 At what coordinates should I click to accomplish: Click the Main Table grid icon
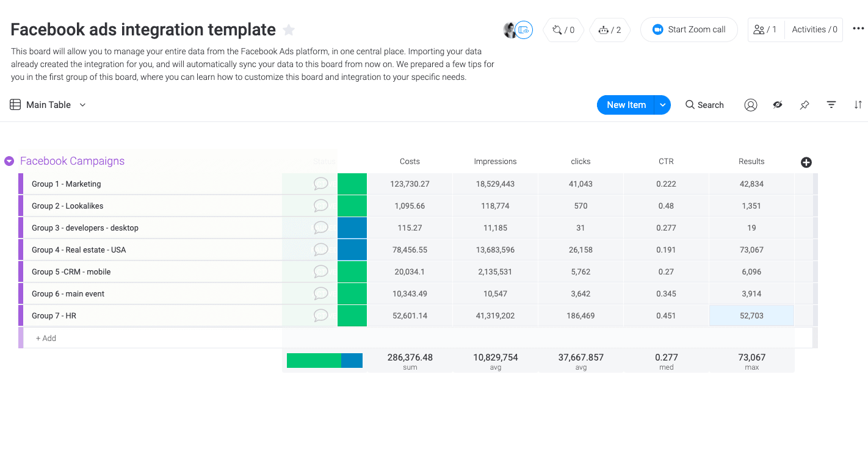[x=15, y=105]
